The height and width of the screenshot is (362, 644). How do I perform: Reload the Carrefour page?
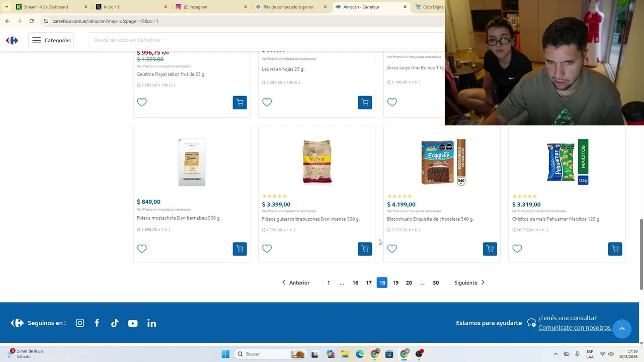31,21
